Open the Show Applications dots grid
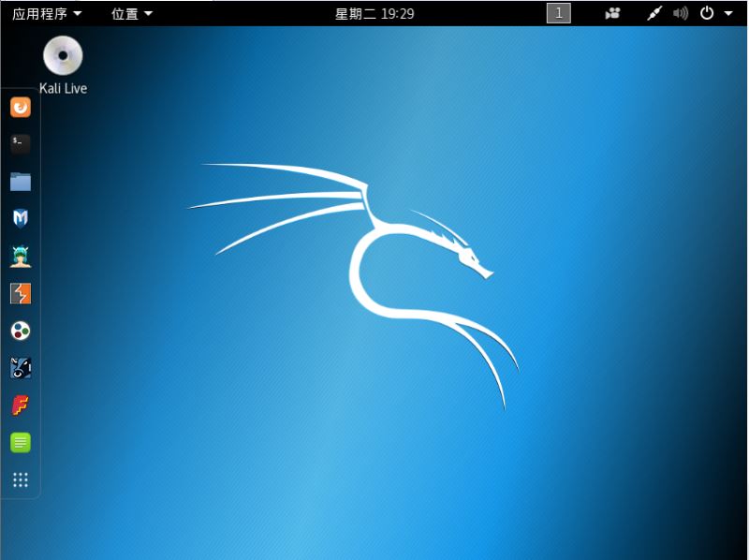 [x=21, y=480]
